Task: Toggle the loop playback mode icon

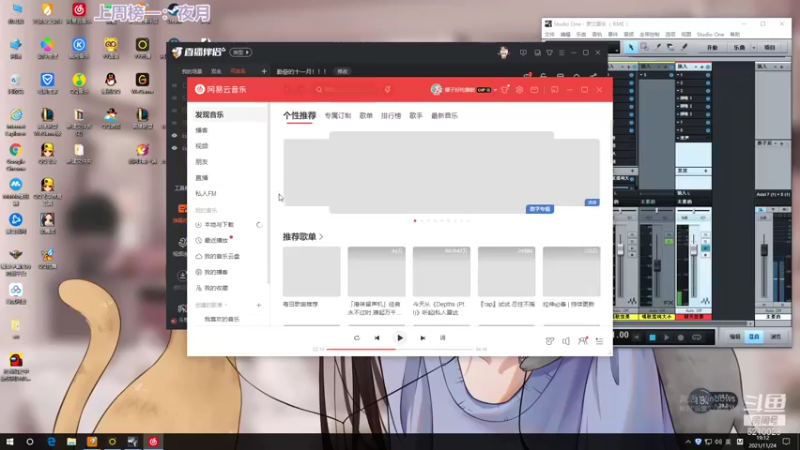Action: [x=357, y=338]
